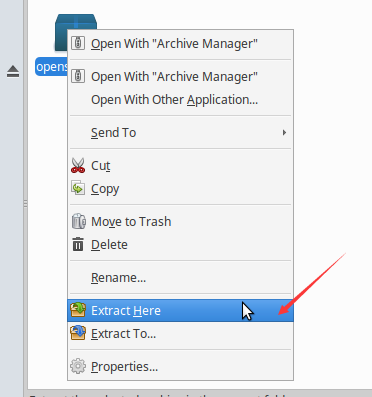Click the gray gear icon beside Properties

coord(78,366)
